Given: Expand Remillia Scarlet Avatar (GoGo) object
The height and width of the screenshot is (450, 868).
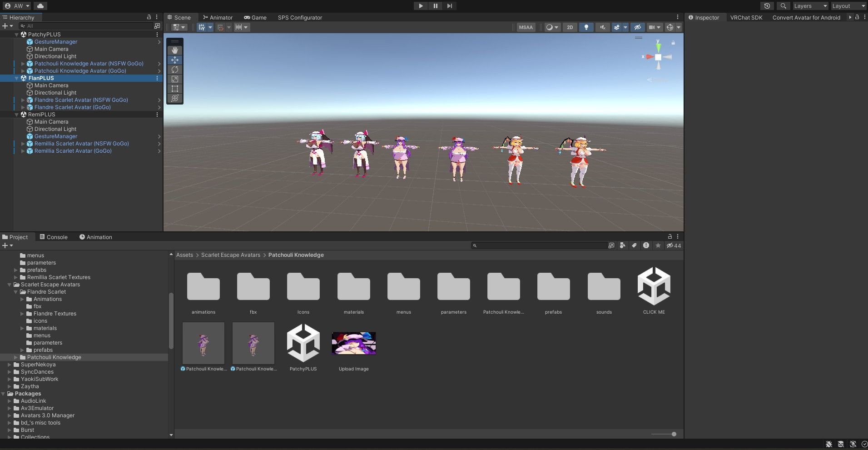Looking at the screenshot, I should point(23,151).
